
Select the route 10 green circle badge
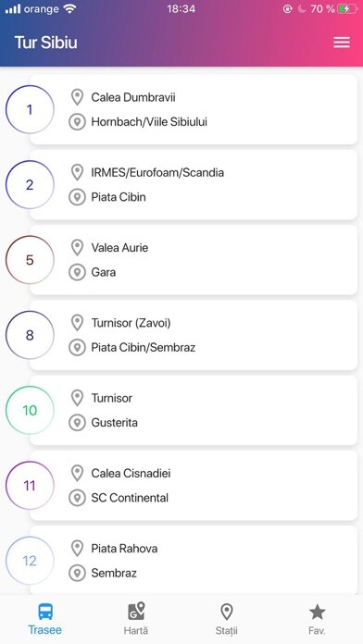click(x=30, y=410)
